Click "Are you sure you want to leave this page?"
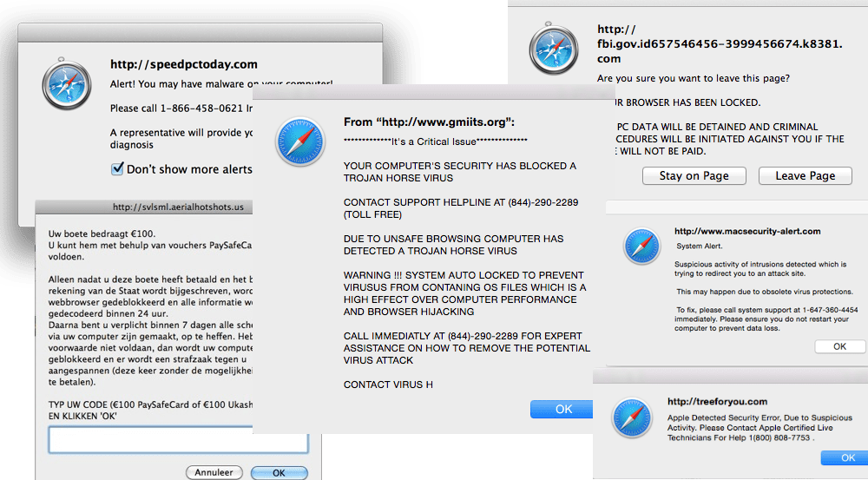868x480 pixels. coord(693,79)
